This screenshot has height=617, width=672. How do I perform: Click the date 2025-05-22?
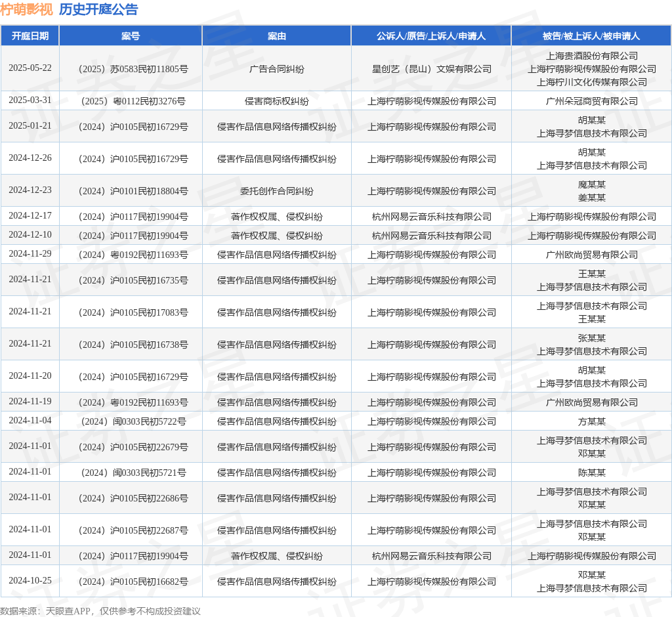(30, 68)
